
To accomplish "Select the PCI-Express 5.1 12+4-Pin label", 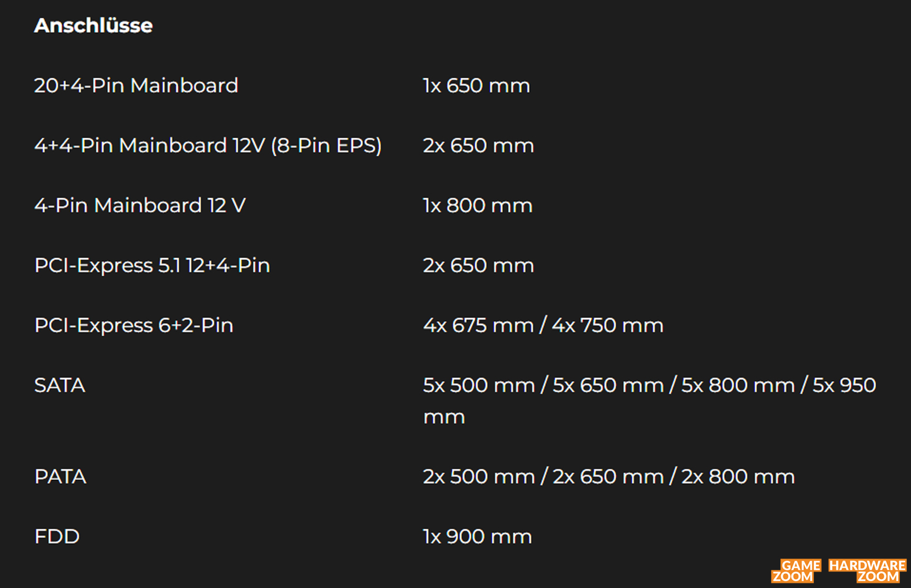I will pos(152,266).
